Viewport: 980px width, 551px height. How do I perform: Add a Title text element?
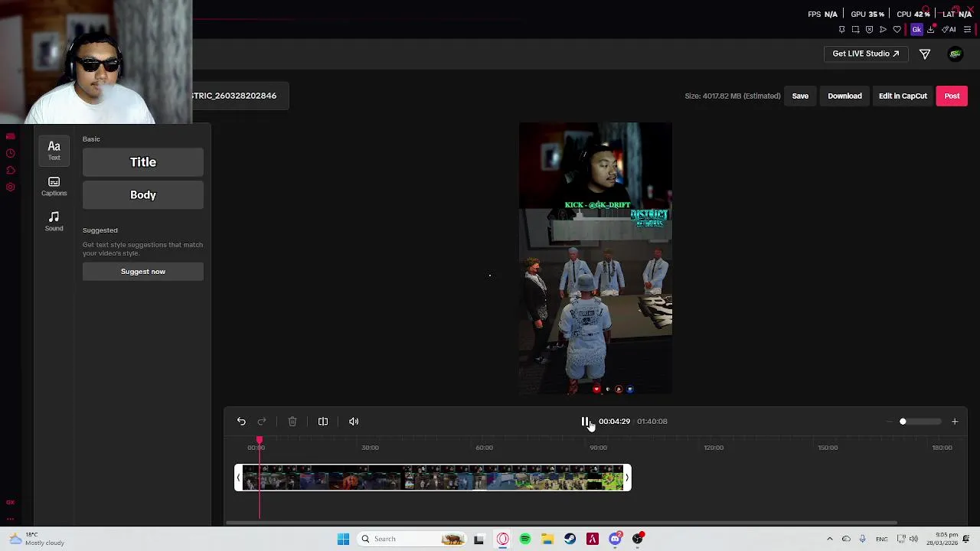tap(143, 162)
